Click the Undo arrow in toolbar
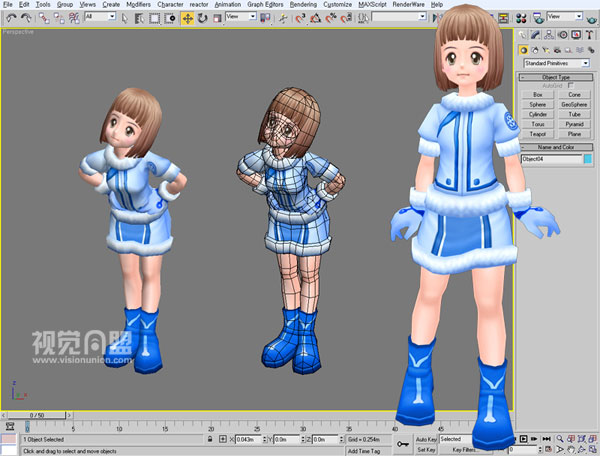The image size is (600, 456). point(10,18)
